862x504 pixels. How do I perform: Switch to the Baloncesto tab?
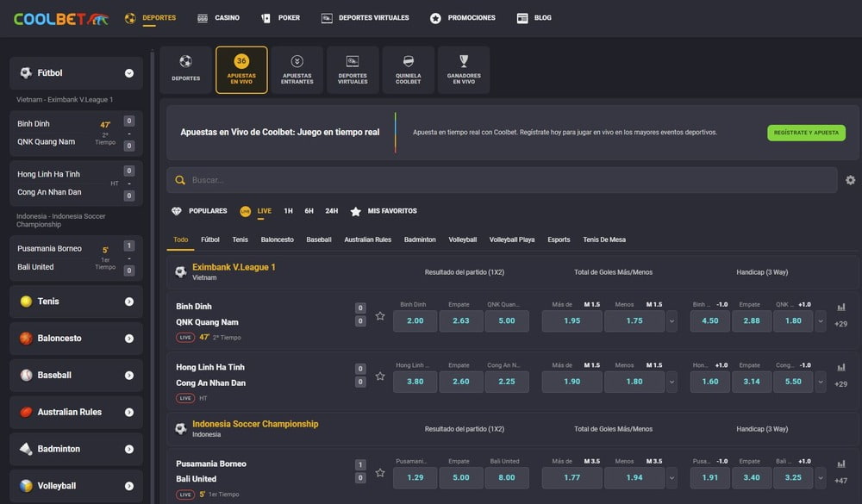click(x=277, y=240)
